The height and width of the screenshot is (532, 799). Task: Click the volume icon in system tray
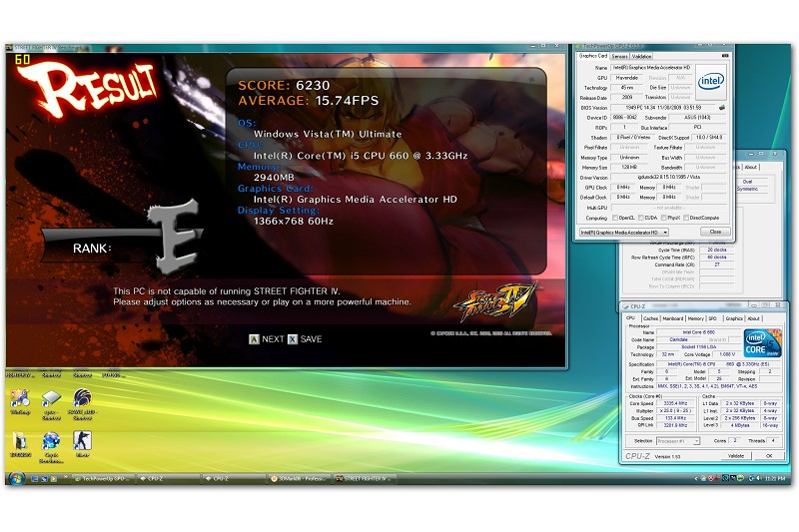click(758, 478)
